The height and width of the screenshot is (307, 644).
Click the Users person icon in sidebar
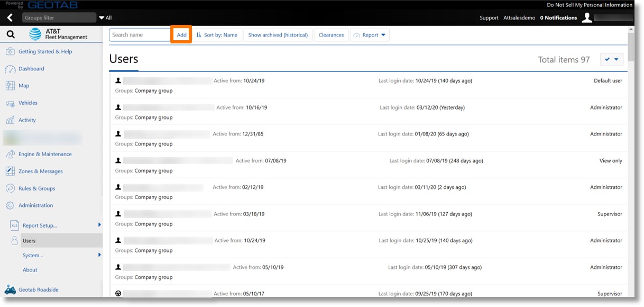click(15, 240)
